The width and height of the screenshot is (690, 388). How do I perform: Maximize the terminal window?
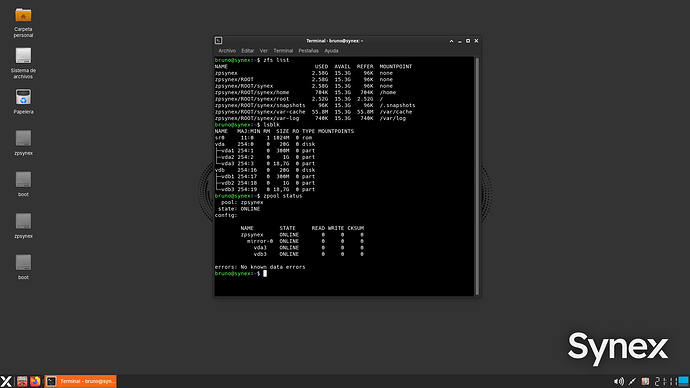point(468,41)
